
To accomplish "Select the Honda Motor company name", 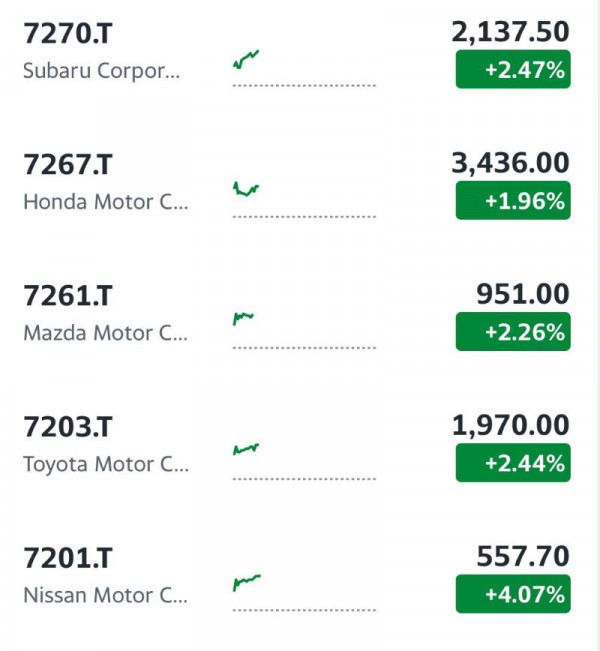I will point(106,202).
